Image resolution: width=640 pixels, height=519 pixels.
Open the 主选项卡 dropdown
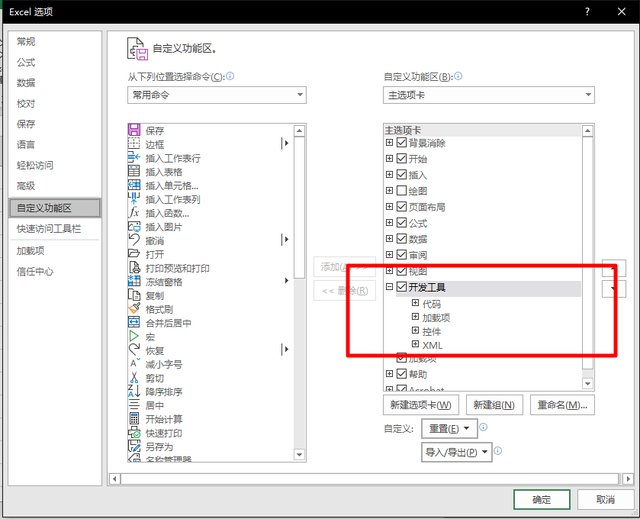point(489,95)
